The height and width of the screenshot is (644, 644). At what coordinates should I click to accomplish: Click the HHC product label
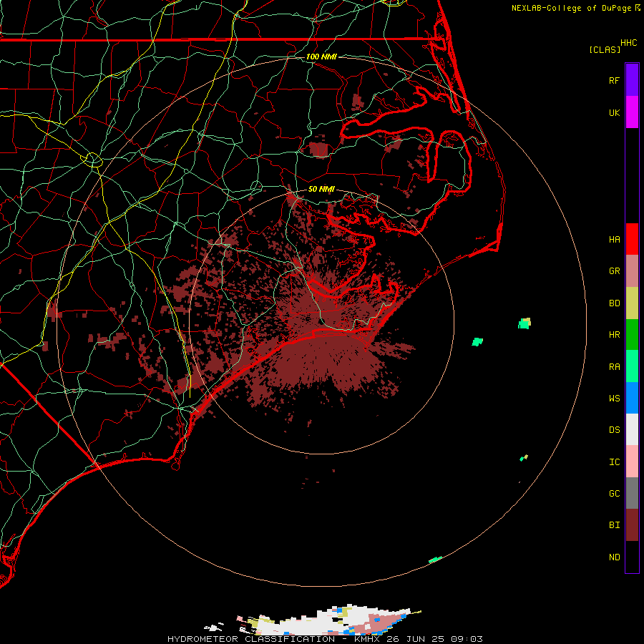tap(629, 43)
